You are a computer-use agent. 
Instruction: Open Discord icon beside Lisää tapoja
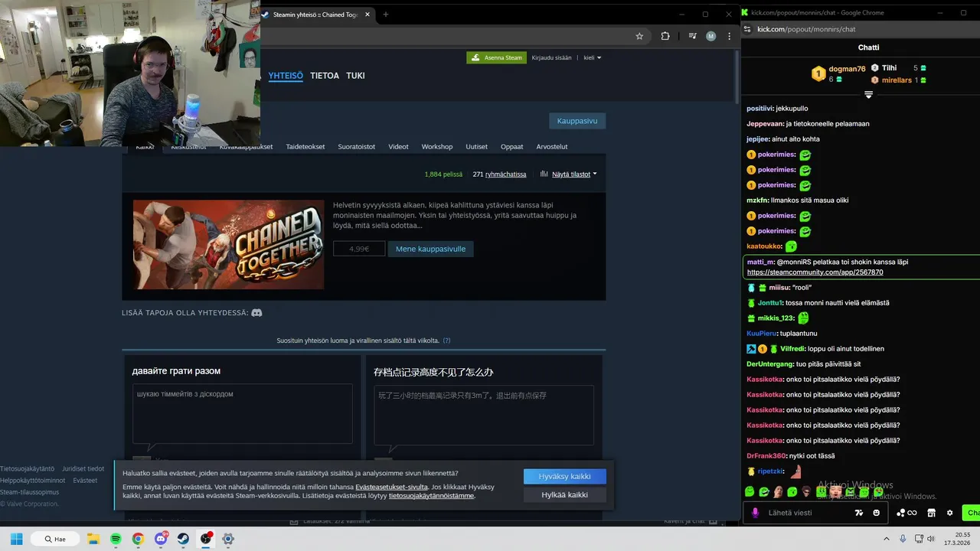coord(257,313)
